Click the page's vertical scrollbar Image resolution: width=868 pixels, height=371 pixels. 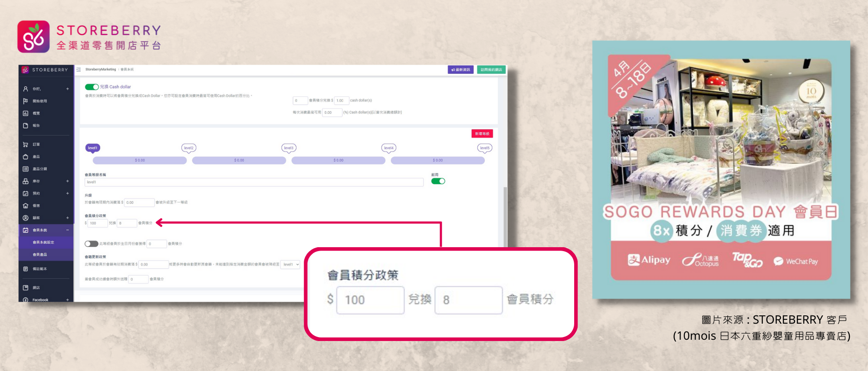[505, 217]
